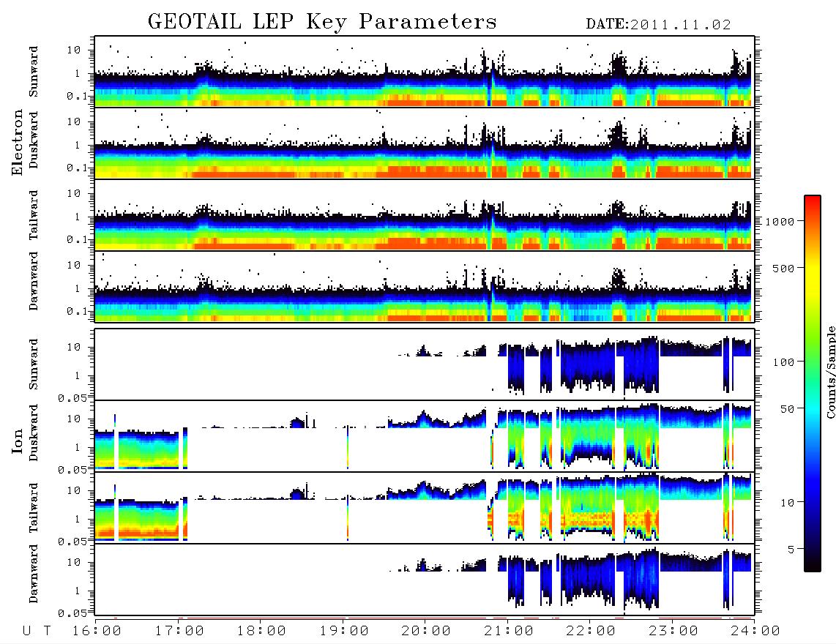This screenshot has width=836, height=644.
Task: Click the Electron Dawnward spectrogram panel
Action: [425, 287]
